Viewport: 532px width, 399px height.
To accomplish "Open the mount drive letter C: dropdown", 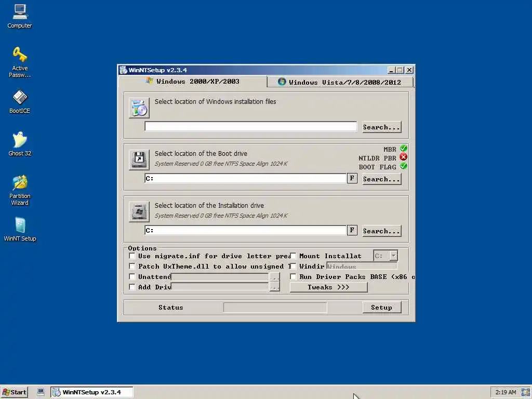I will click(393, 256).
